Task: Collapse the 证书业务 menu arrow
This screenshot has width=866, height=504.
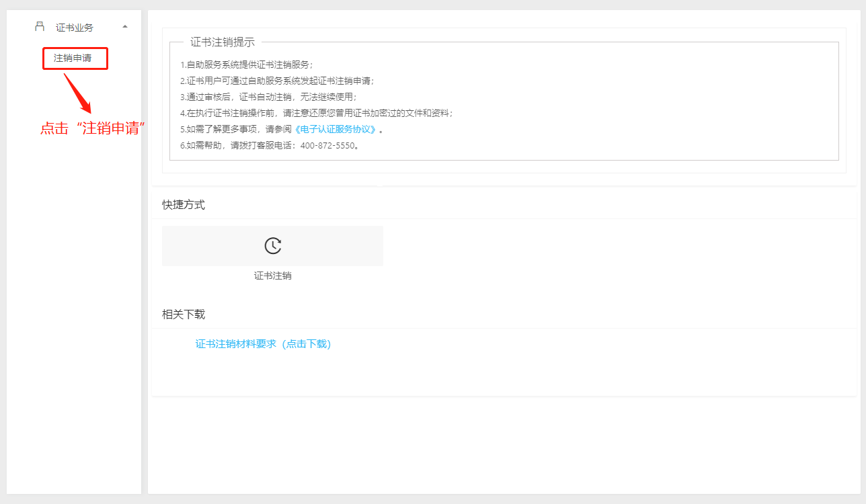Action: tap(125, 27)
